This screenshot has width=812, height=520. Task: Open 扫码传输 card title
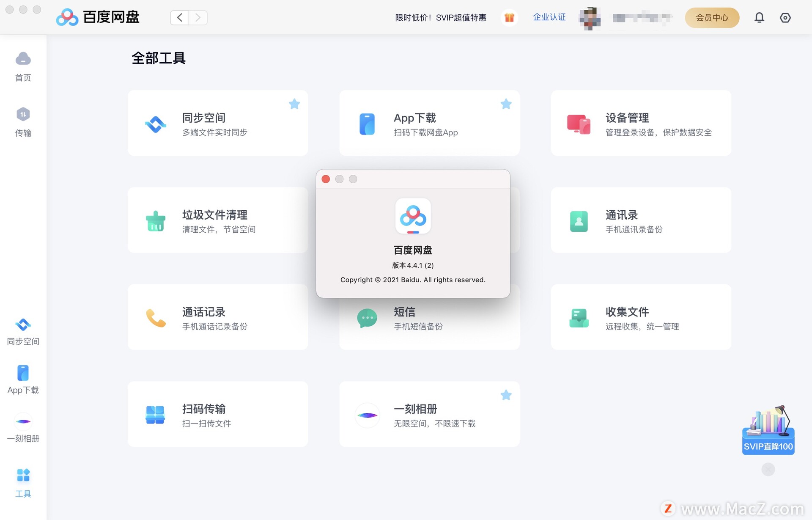(204, 409)
